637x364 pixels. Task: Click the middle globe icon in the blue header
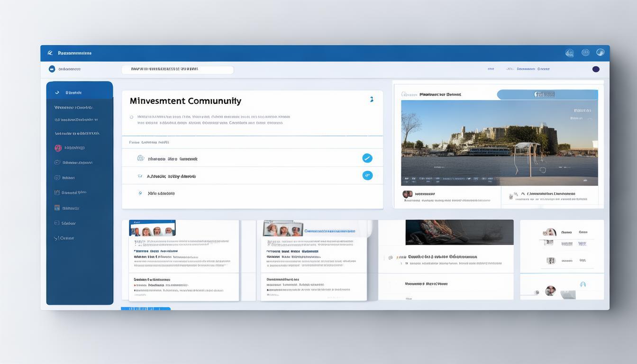pos(585,53)
